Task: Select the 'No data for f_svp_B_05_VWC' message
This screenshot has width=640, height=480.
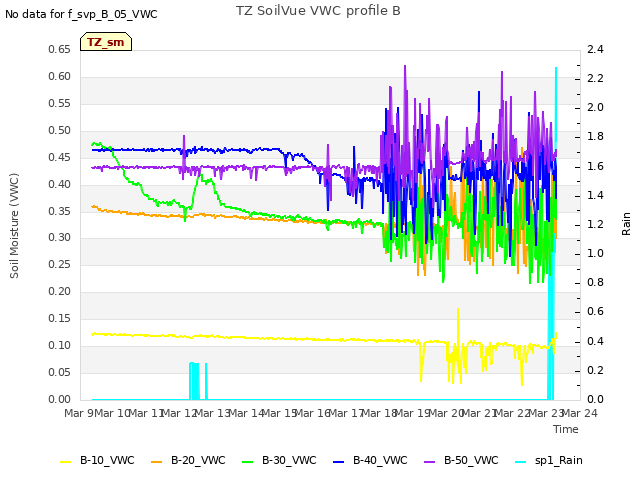Action: [81, 14]
